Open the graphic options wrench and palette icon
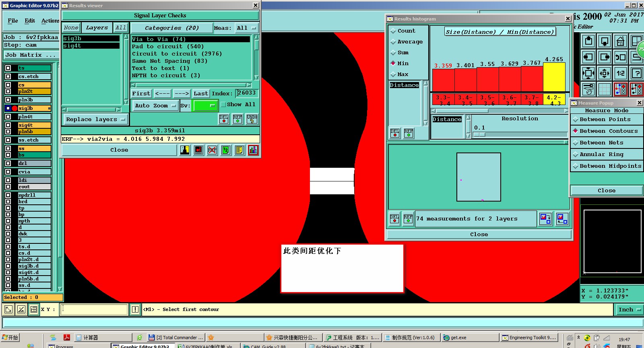Screen dimensions: 644x348 pos(588,89)
